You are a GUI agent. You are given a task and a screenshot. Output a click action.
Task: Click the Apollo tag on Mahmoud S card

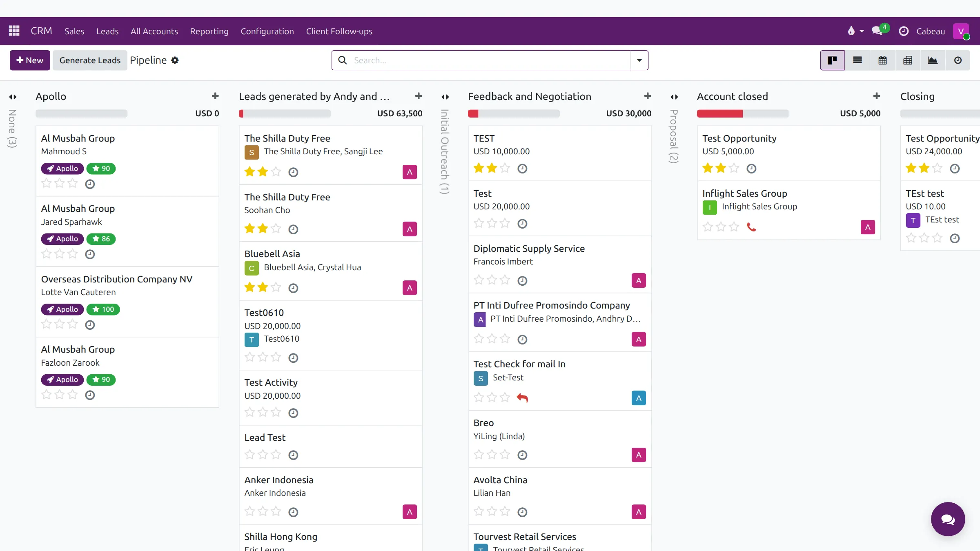[x=62, y=169]
